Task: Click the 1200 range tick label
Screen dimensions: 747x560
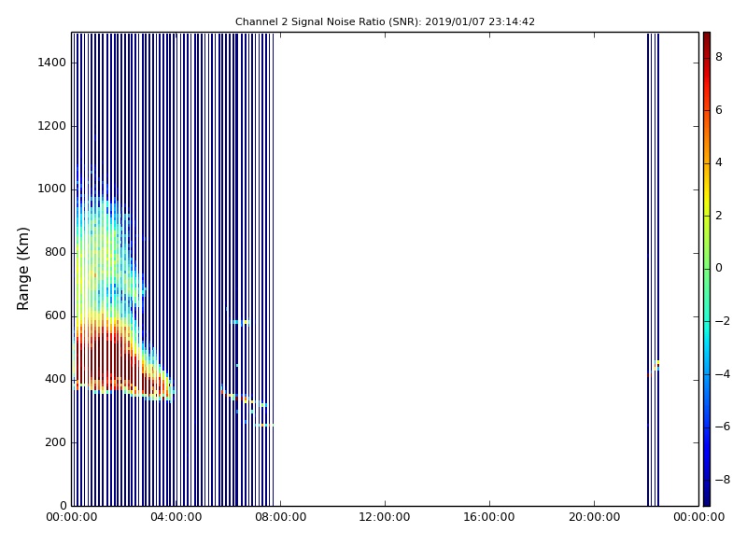Action: click(x=52, y=126)
